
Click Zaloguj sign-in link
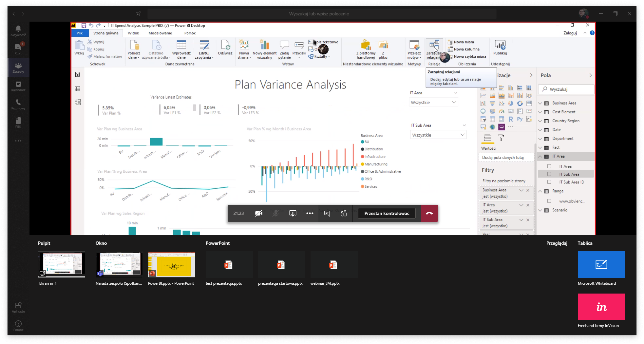pos(570,33)
